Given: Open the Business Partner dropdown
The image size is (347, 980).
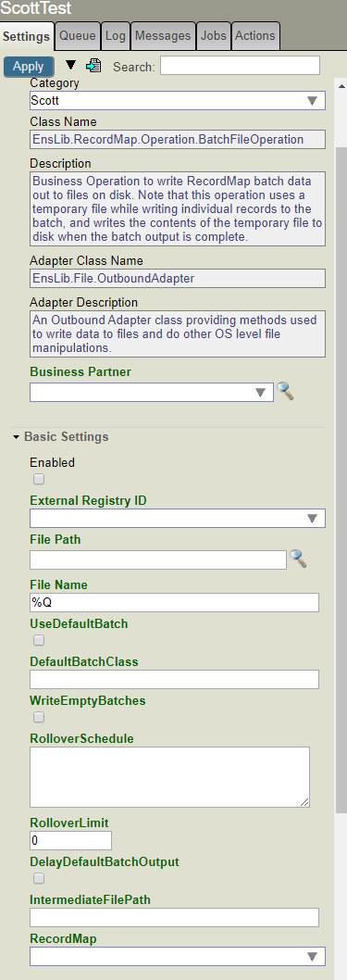Looking at the screenshot, I should (152, 392).
